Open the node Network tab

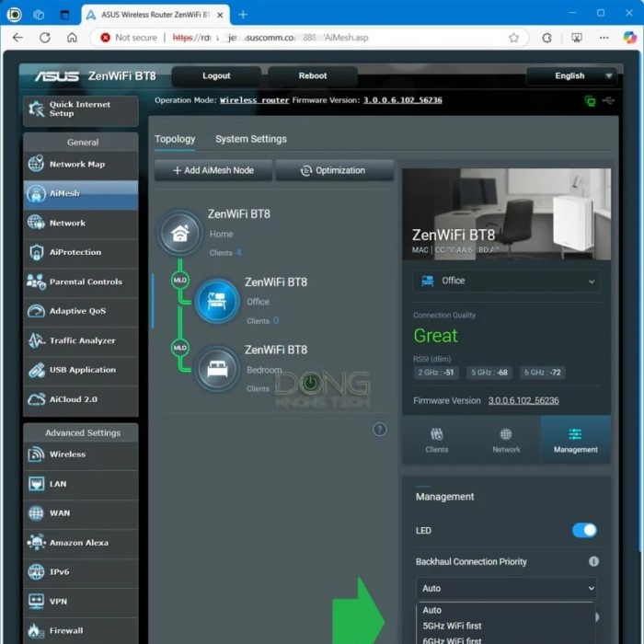click(x=506, y=441)
